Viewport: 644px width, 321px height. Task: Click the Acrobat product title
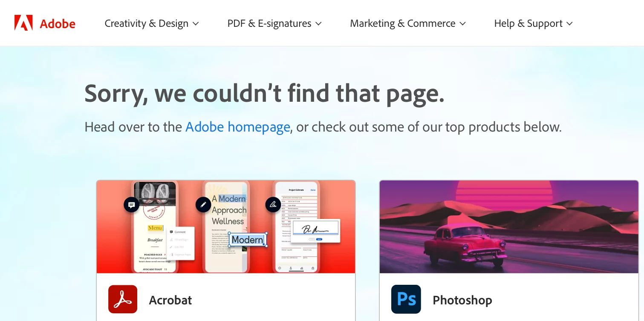[170, 300]
